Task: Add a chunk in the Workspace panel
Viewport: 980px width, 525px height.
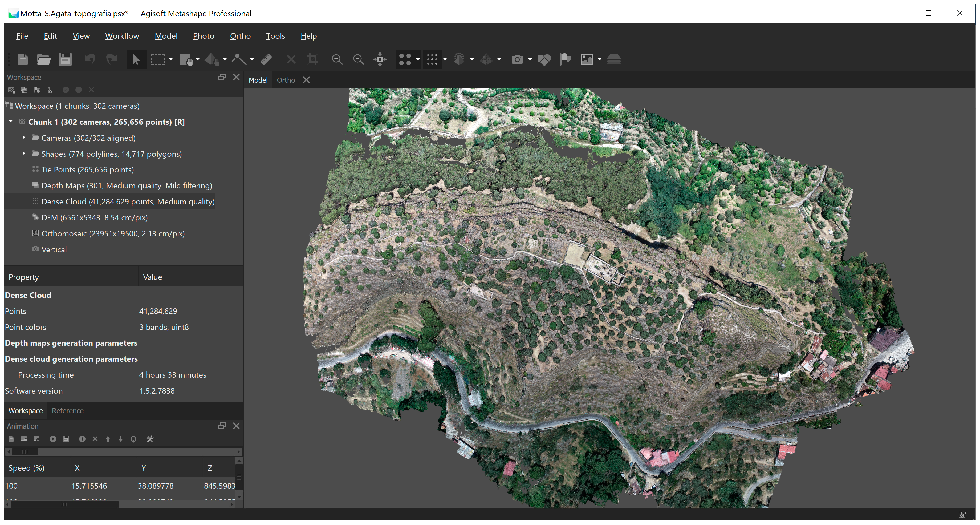Action: coord(11,90)
